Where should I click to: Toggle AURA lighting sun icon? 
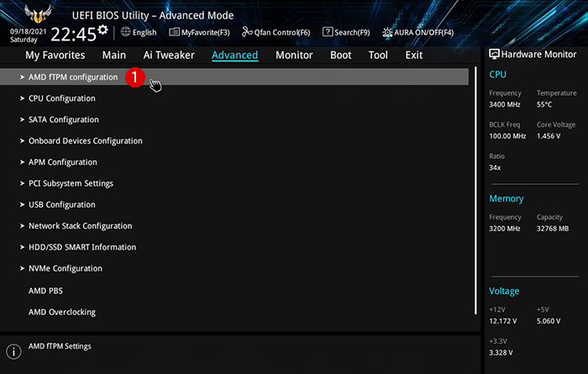coord(387,32)
